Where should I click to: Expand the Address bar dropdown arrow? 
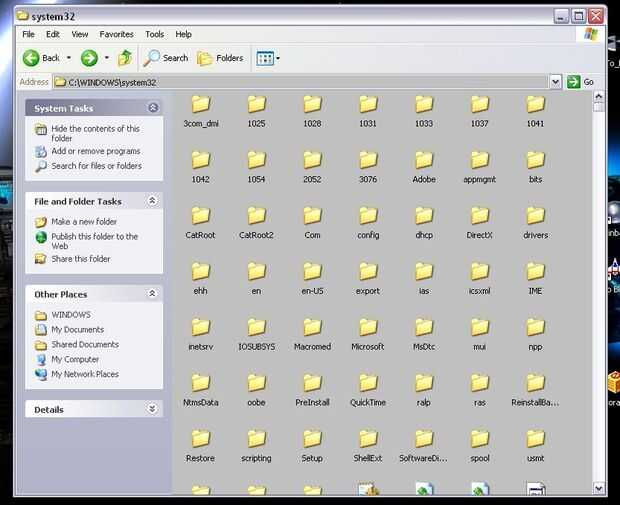click(555, 82)
